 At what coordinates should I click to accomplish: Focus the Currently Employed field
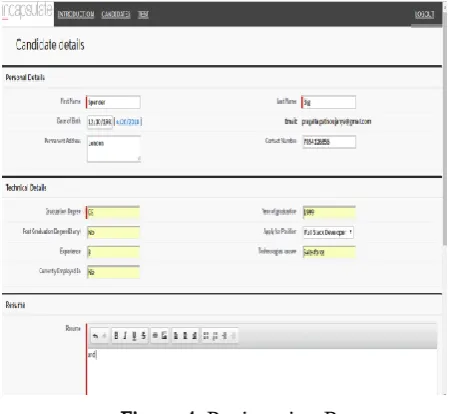[113, 272]
